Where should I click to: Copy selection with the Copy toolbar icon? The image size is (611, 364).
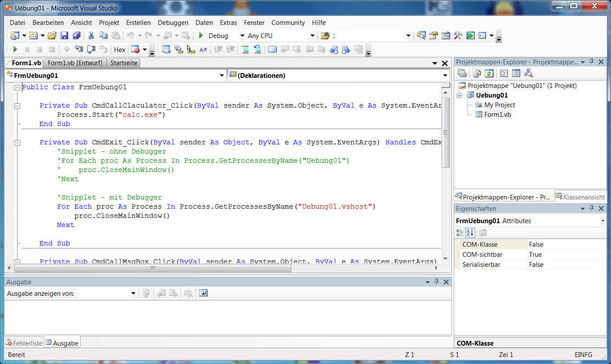coord(103,35)
